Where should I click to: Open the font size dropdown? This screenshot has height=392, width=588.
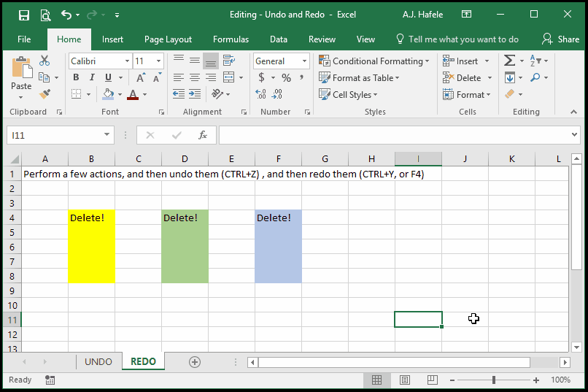click(x=158, y=61)
